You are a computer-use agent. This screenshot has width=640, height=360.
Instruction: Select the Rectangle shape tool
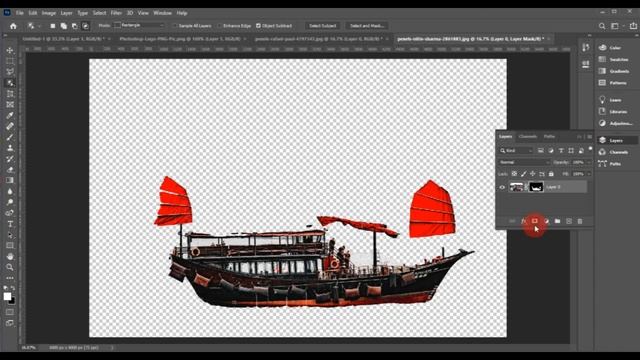point(10,245)
